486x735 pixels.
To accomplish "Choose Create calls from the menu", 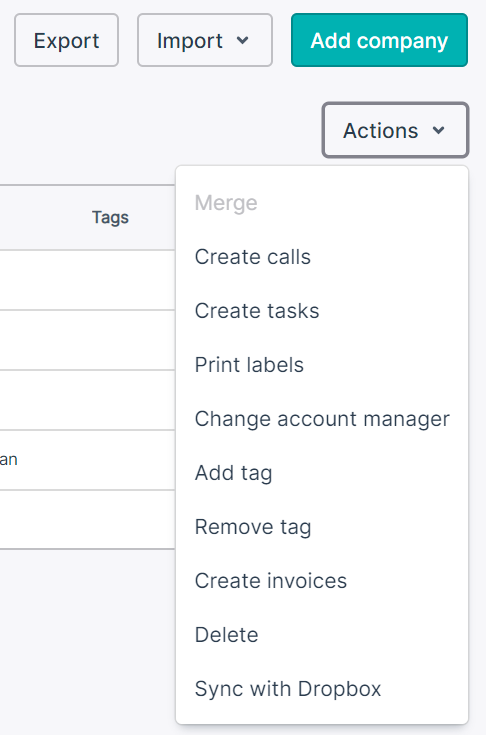I will (x=253, y=257).
